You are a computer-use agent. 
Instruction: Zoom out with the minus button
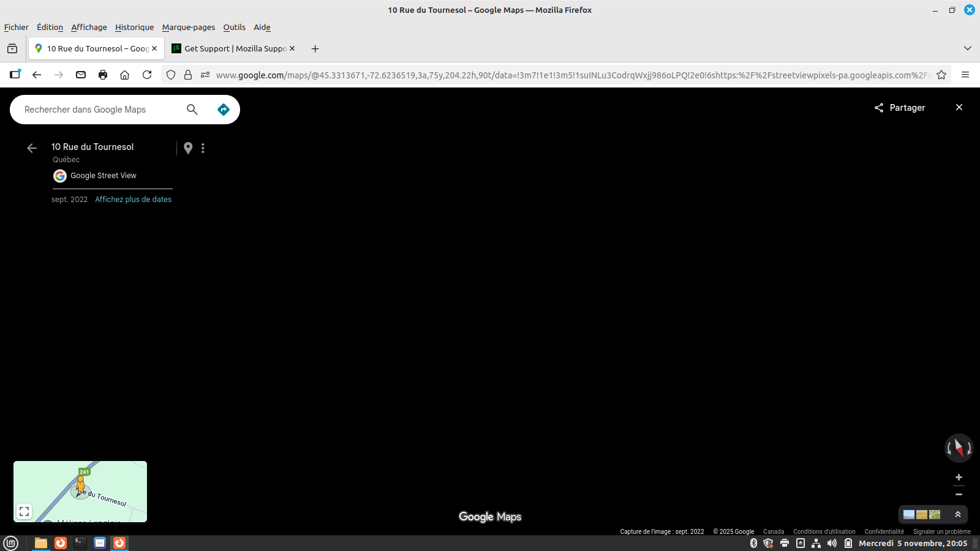pyautogui.click(x=959, y=495)
